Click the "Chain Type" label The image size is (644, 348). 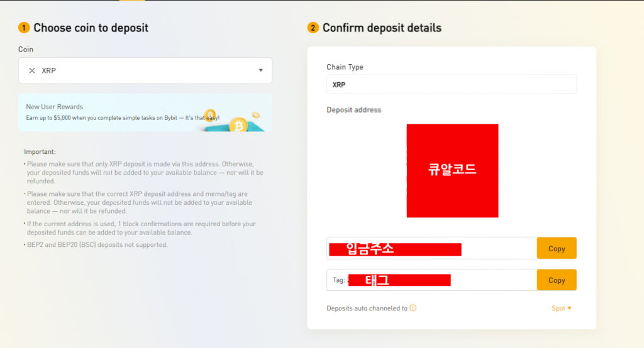pyautogui.click(x=345, y=67)
